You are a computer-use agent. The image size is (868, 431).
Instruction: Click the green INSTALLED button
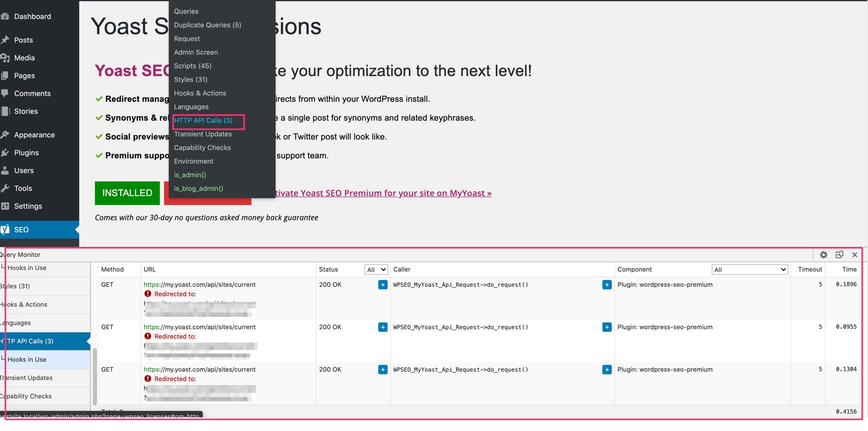click(x=127, y=193)
